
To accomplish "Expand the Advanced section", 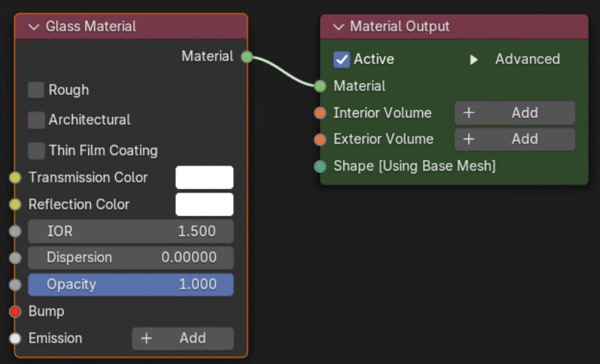I will click(x=473, y=59).
